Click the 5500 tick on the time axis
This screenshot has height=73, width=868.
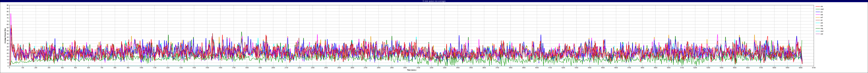point(735,68)
